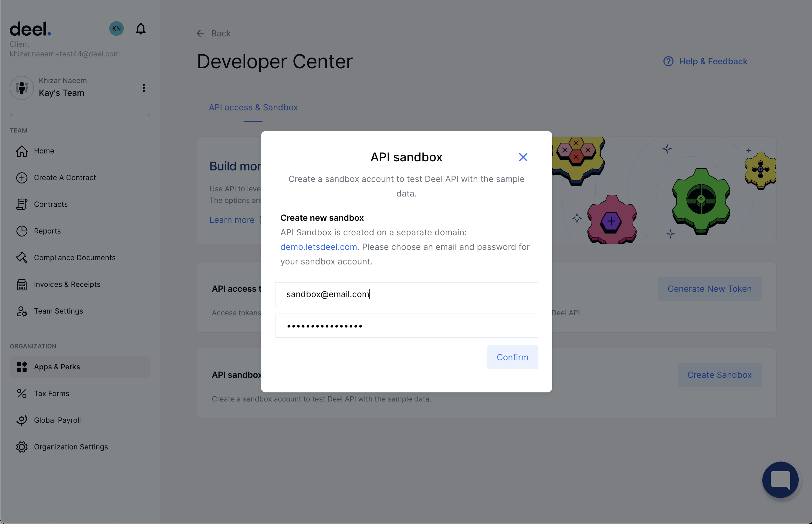Click the Back link text
This screenshot has height=524, width=812.
point(221,33)
